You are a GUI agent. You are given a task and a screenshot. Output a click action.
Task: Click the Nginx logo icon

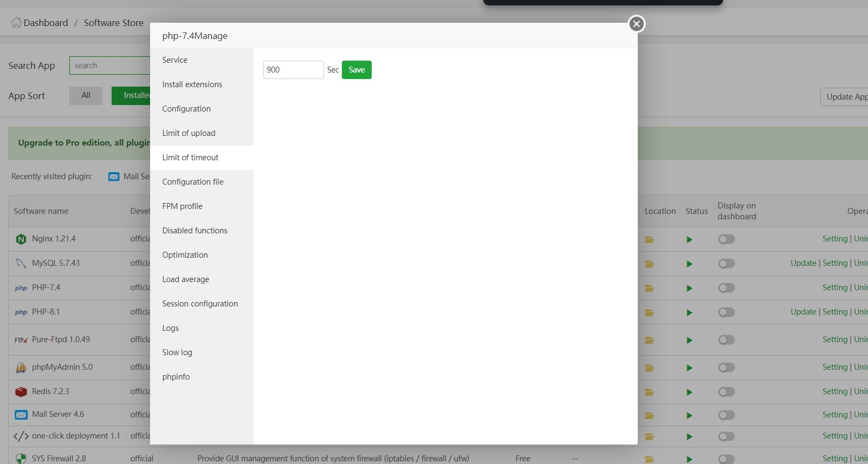pos(21,239)
